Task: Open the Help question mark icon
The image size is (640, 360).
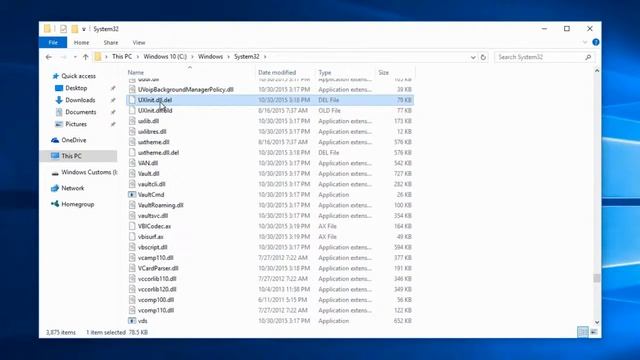Action: [596, 42]
